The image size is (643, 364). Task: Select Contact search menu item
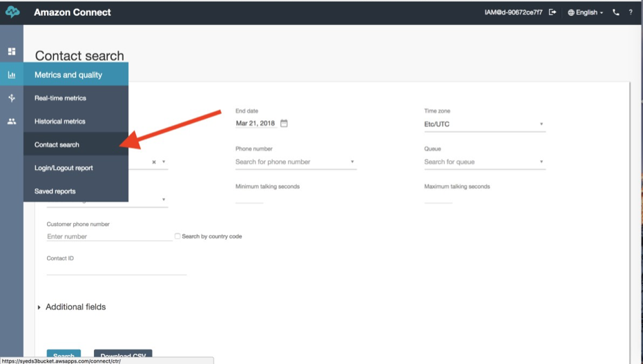click(x=76, y=144)
